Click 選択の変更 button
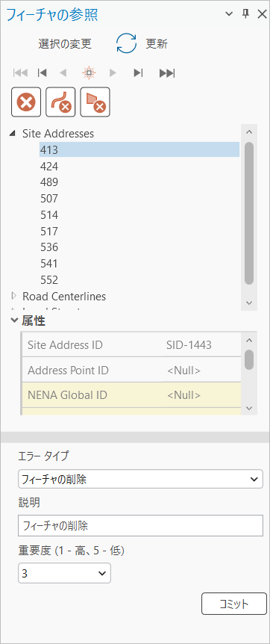The image size is (270, 644). click(65, 44)
